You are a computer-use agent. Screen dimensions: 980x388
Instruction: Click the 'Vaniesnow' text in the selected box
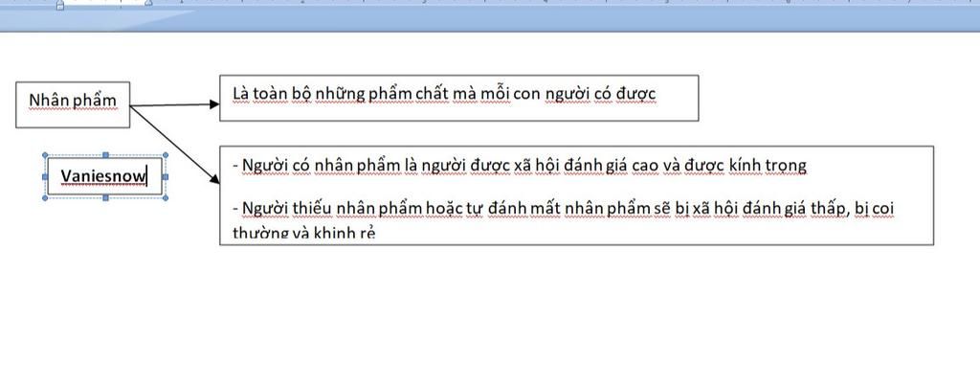click(103, 176)
